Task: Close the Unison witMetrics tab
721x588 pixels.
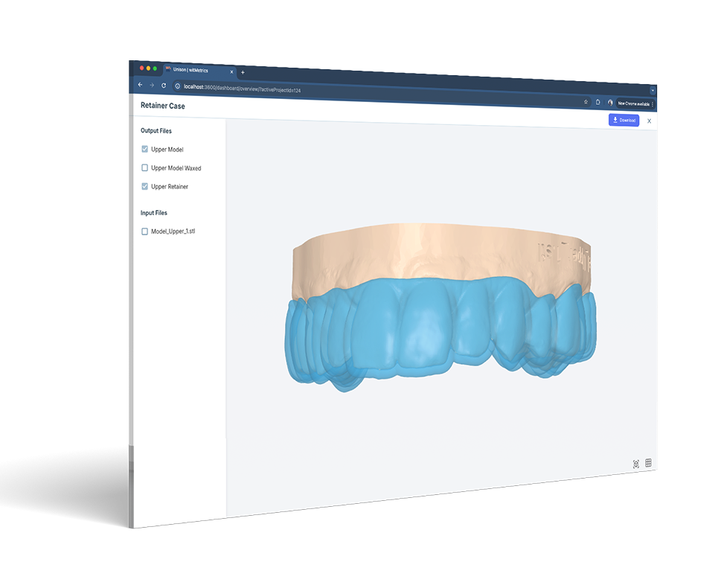Action: click(231, 71)
